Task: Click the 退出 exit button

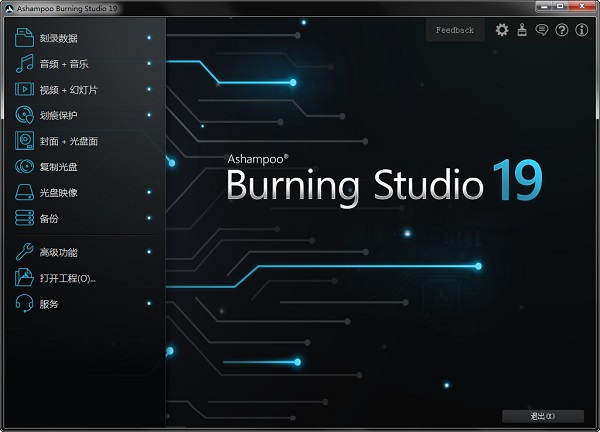Action: tap(543, 416)
